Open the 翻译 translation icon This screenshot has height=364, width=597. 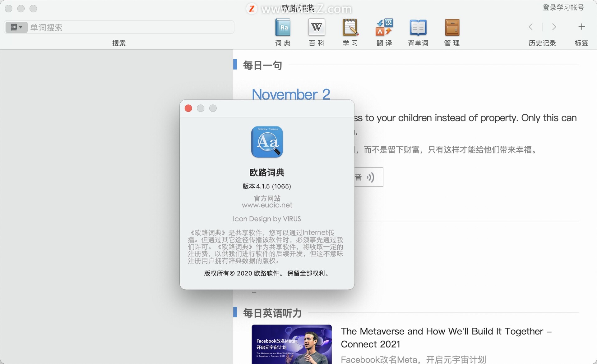384,27
